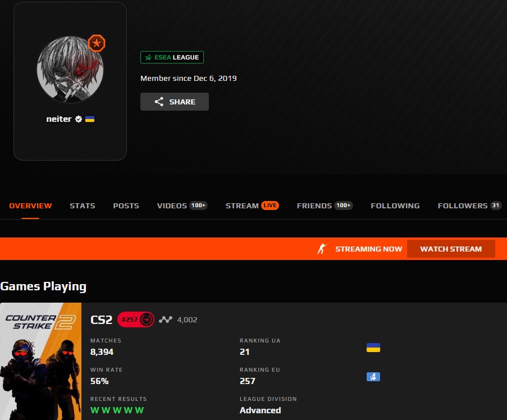The image size is (507, 420).
Task: Click the Share button
Action: [175, 102]
